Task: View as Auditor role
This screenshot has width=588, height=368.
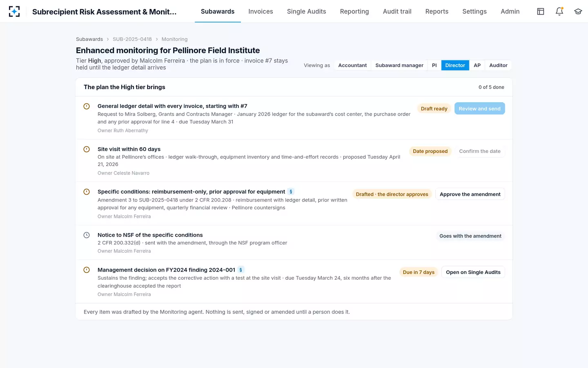Action: [498, 65]
